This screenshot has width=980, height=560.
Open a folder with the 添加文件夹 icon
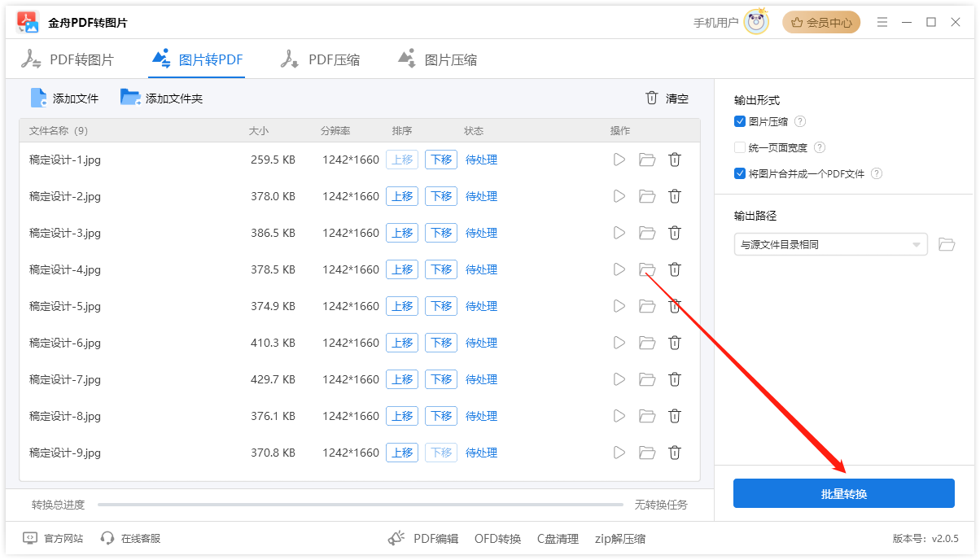[x=130, y=98]
